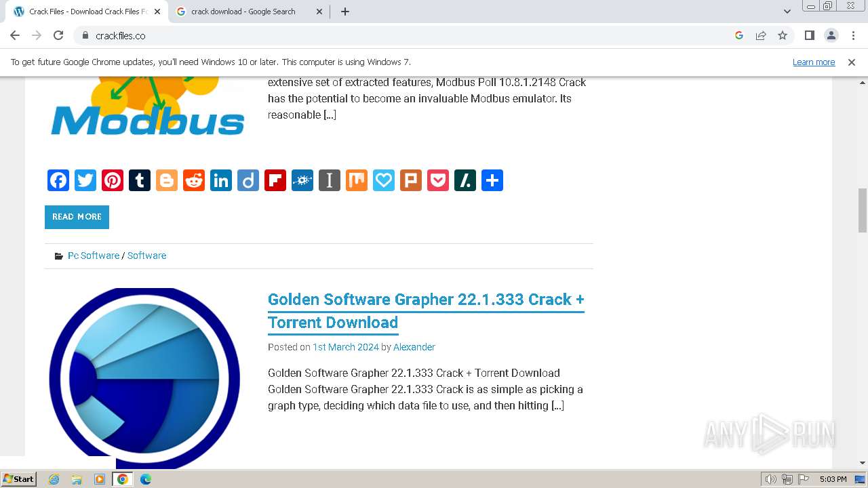Open author Alexander's page
Viewport: 868px width, 488px height.
[414, 347]
